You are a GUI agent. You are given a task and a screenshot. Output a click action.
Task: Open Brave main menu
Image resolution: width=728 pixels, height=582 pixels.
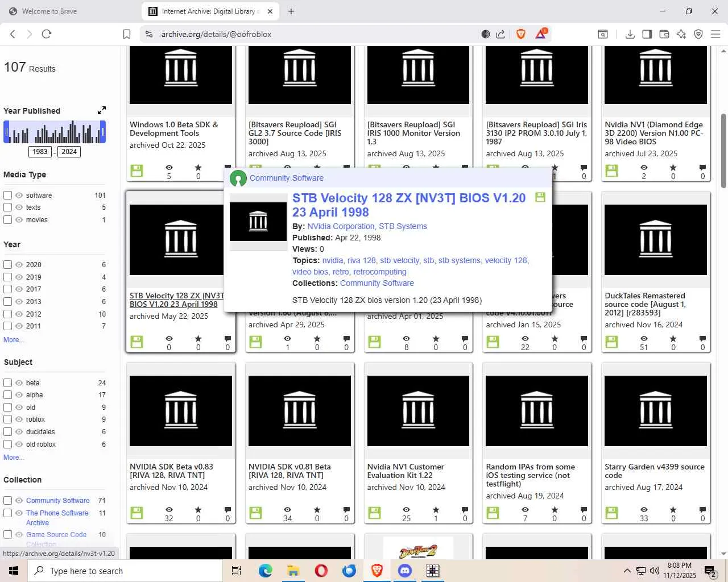tap(715, 34)
